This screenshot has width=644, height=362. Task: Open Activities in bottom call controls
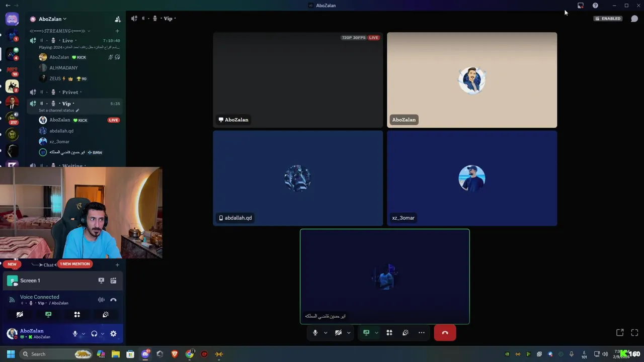pyautogui.click(x=389, y=333)
